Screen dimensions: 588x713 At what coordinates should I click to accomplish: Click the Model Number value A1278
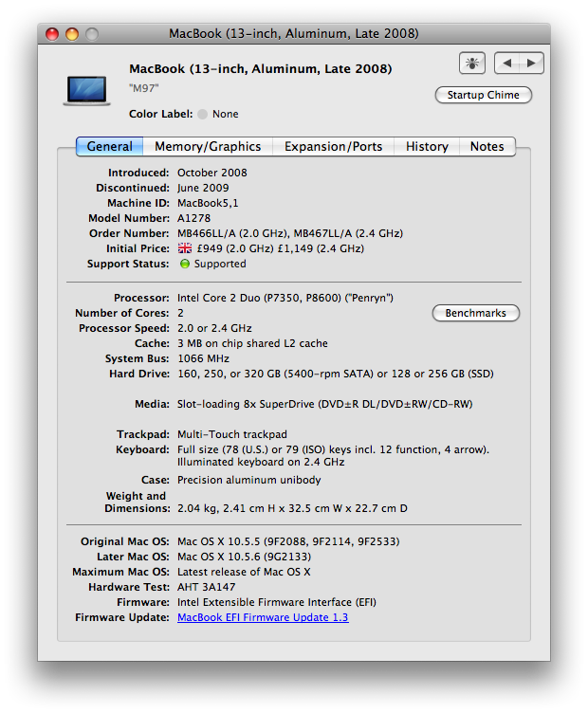pos(194,218)
